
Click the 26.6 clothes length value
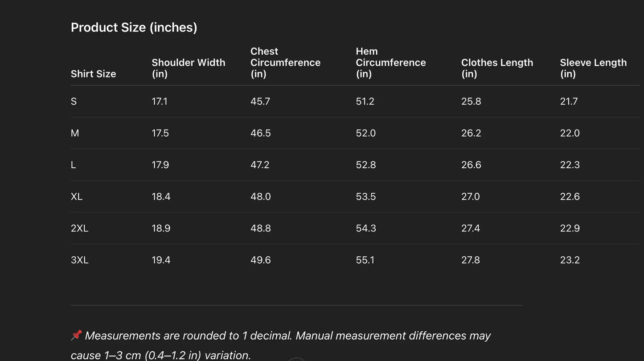coord(471,165)
